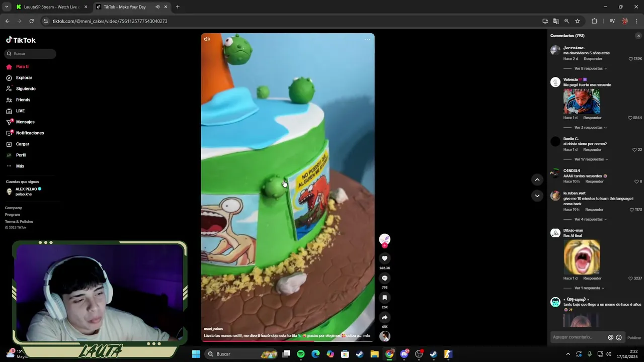Screen dimensions: 644x362
Task: Open the video three-dots options menu
Action: coord(367,39)
